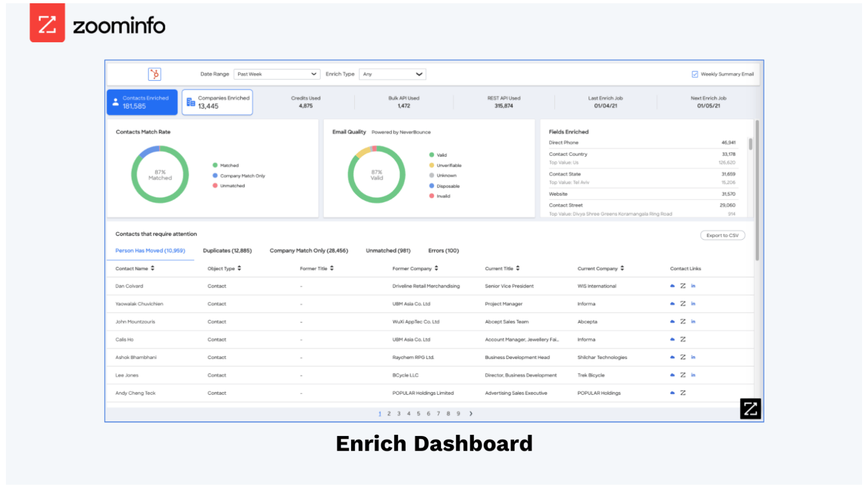Click the next page arrow
Image resolution: width=868 pixels, height=488 pixels.
pyautogui.click(x=471, y=414)
